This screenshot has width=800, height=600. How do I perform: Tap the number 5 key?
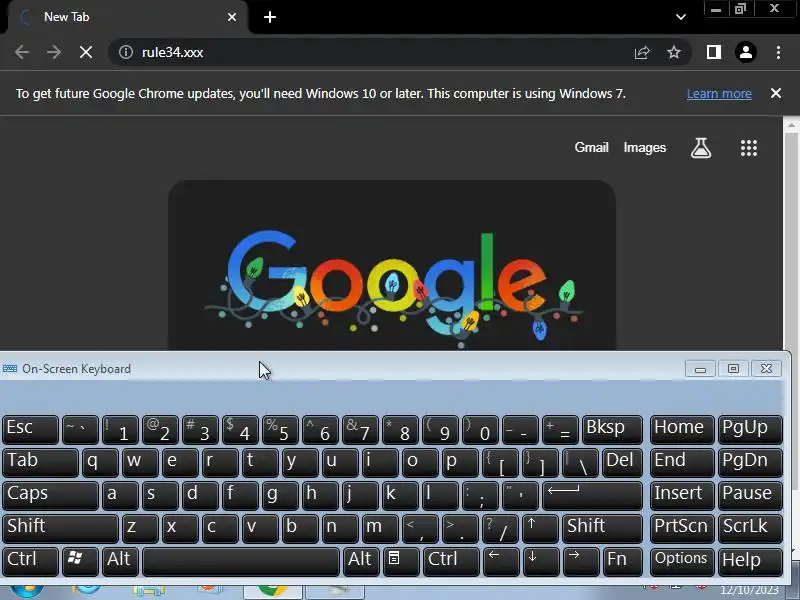280,429
